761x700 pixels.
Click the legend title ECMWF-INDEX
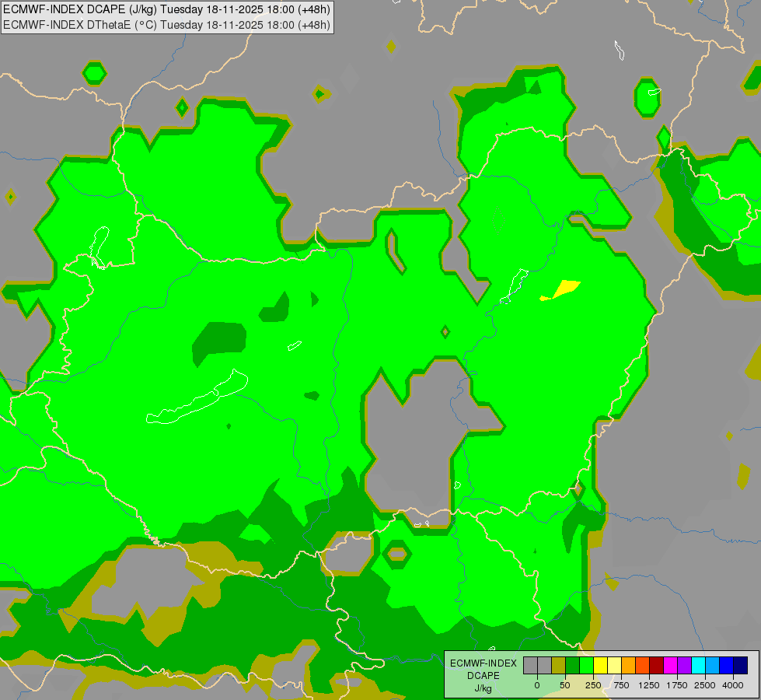pos(483,663)
